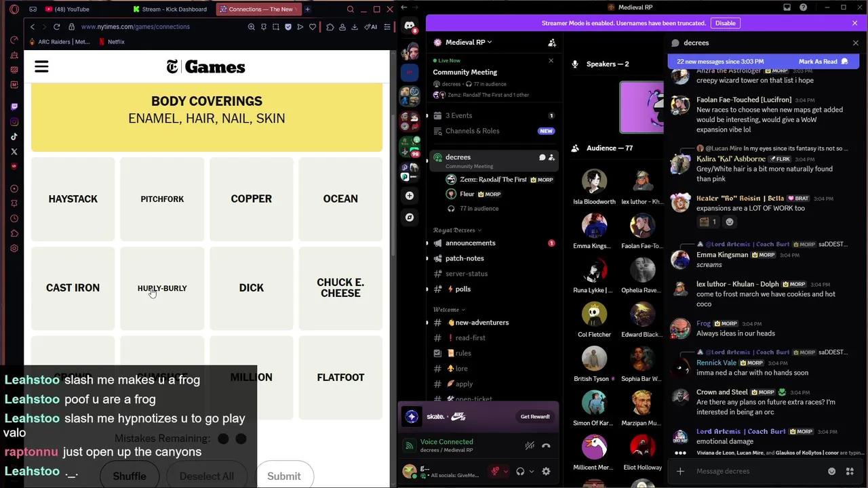The height and width of the screenshot is (488, 868).
Task: Open browser tab search magnifier
Action: [x=351, y=9]
